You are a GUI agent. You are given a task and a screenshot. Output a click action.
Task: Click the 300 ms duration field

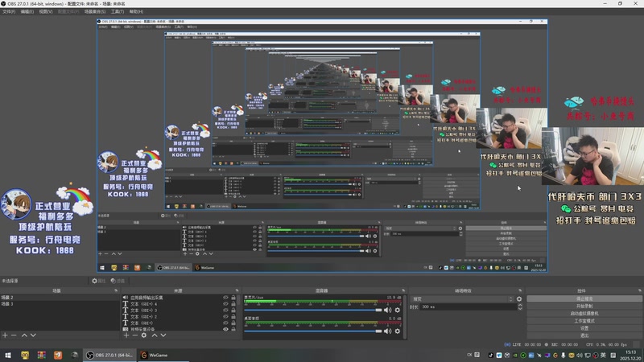point(469,307)
